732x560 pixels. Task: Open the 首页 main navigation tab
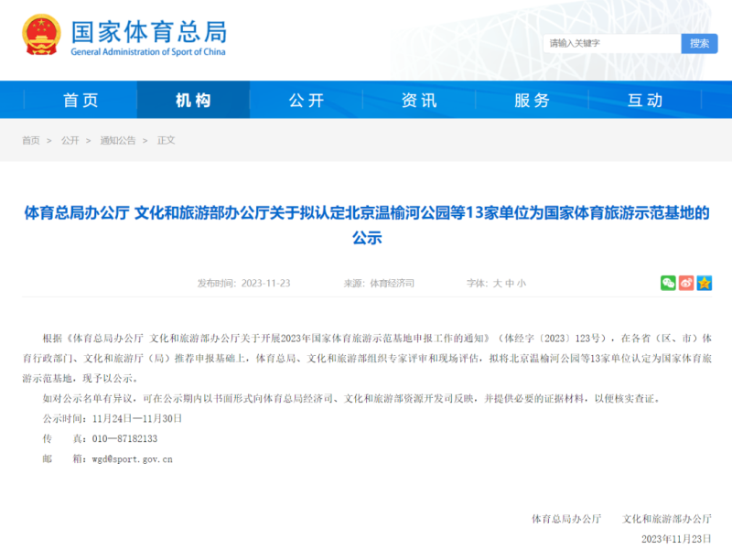point(81,101)
